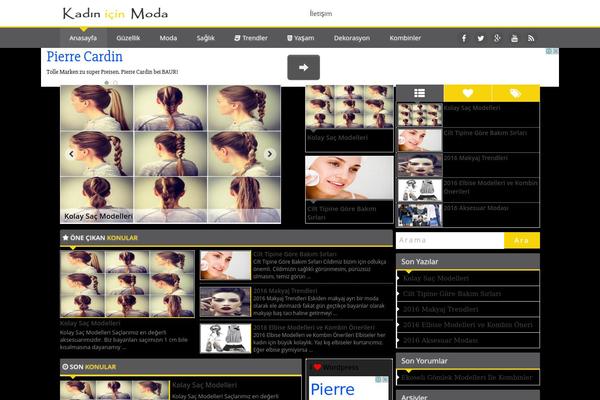This screenshot has height=400, width=600.
Task: Open featured thumbnail for Cilt Tipine Göre Bakım Sırları
Action: pos(225,265)
